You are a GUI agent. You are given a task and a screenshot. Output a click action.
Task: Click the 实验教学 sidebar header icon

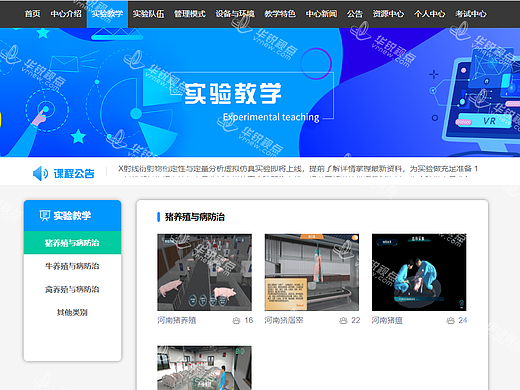click(x=45, y=216)
